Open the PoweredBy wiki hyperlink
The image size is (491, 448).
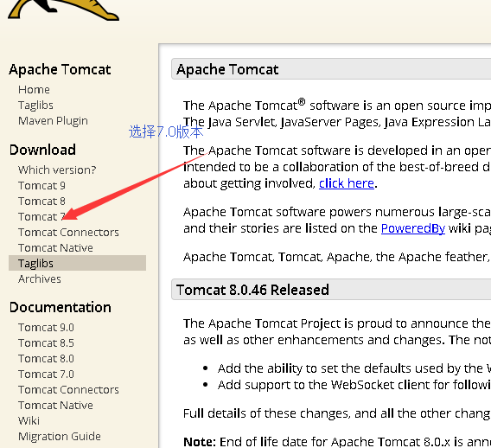pos(412,228)
